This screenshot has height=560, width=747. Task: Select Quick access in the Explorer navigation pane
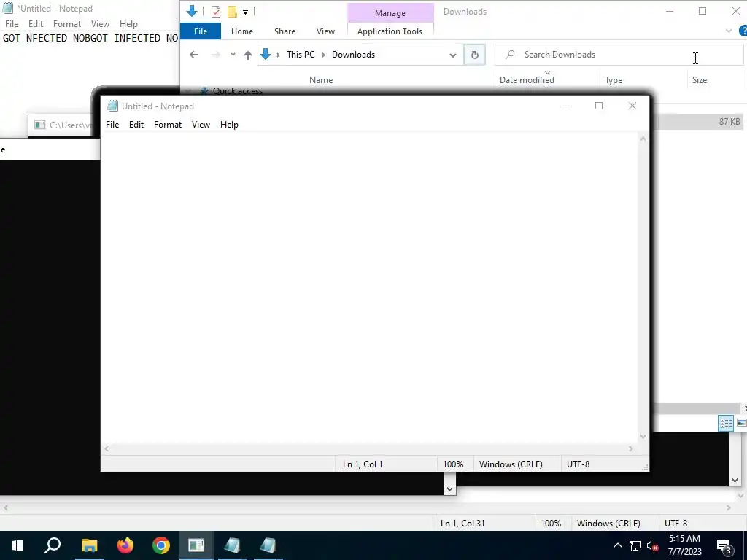(x=237, y=90)
